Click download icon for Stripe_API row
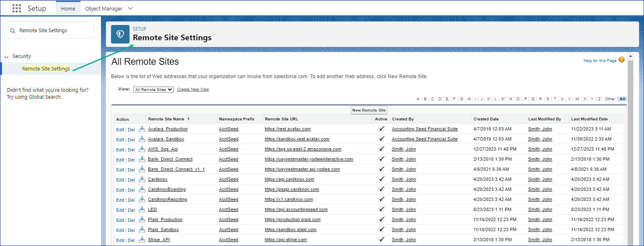The image size is (644, 246). pyautogui.click(x=142, y=240)
